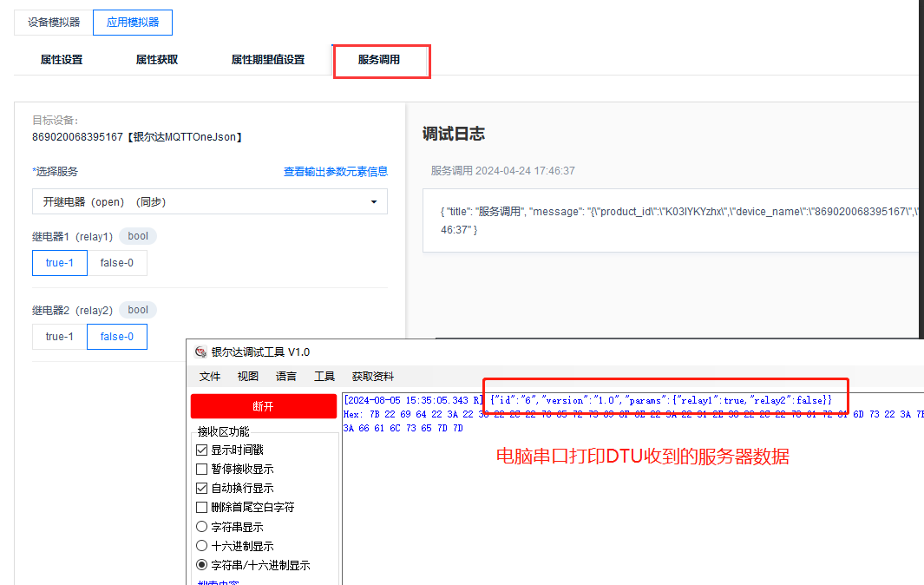Click the bool tag next to 继电器1
Screen dimensions: 924x585
(x=138, y=236)
